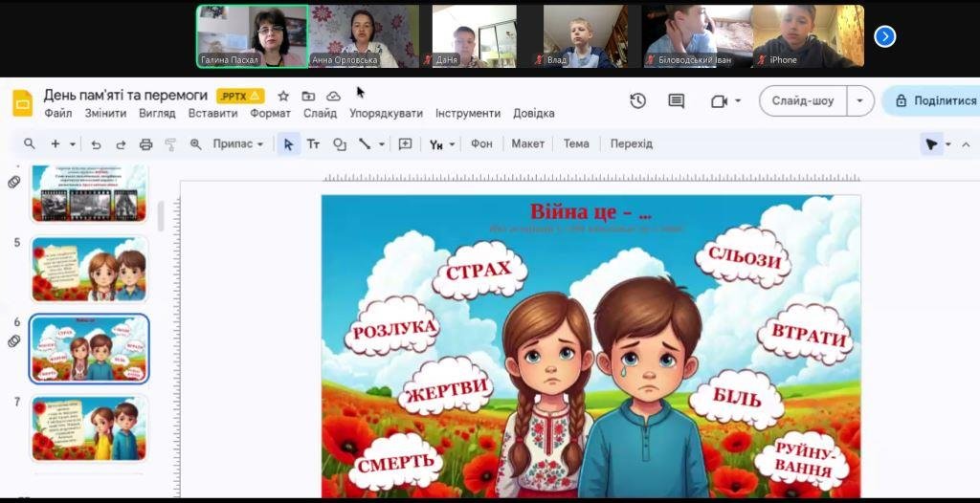This screenshot has height=503, width=980.
Task: Click the СЛЬОЗИ cloud on the slide
Action: (744, 257)
